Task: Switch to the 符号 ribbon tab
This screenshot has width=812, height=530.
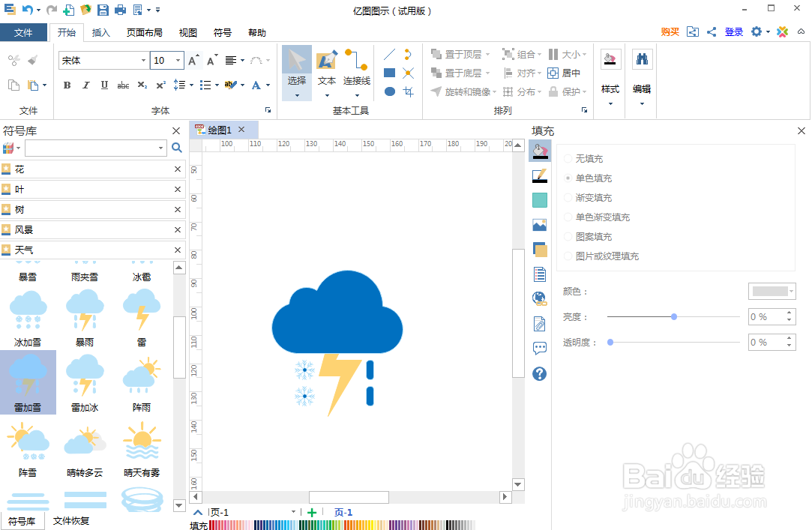Action: (x=223, y=32)
